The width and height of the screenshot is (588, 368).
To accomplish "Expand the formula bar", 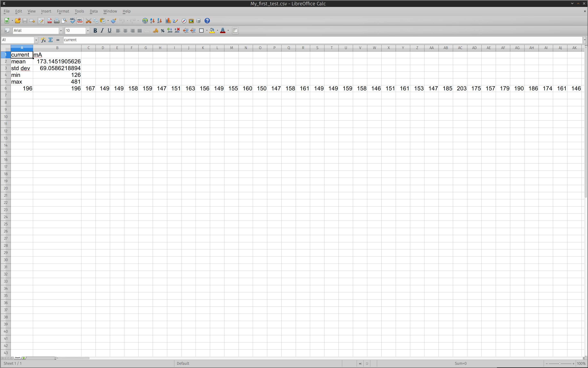I will coord(585,40).
